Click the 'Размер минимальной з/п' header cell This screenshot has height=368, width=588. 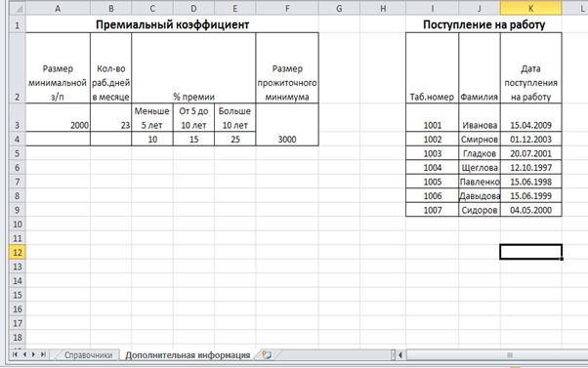click(58, 68)
